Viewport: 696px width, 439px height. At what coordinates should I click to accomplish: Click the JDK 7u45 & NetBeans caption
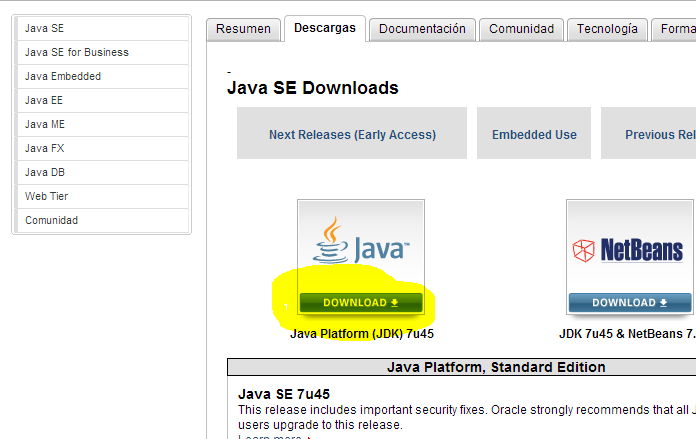[x=627, y=334]
